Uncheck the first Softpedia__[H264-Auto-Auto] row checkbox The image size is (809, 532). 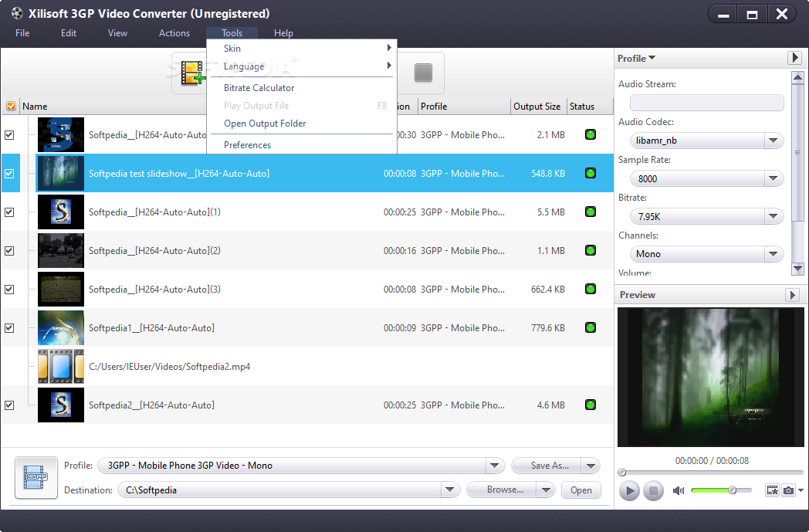click(9, 134)
